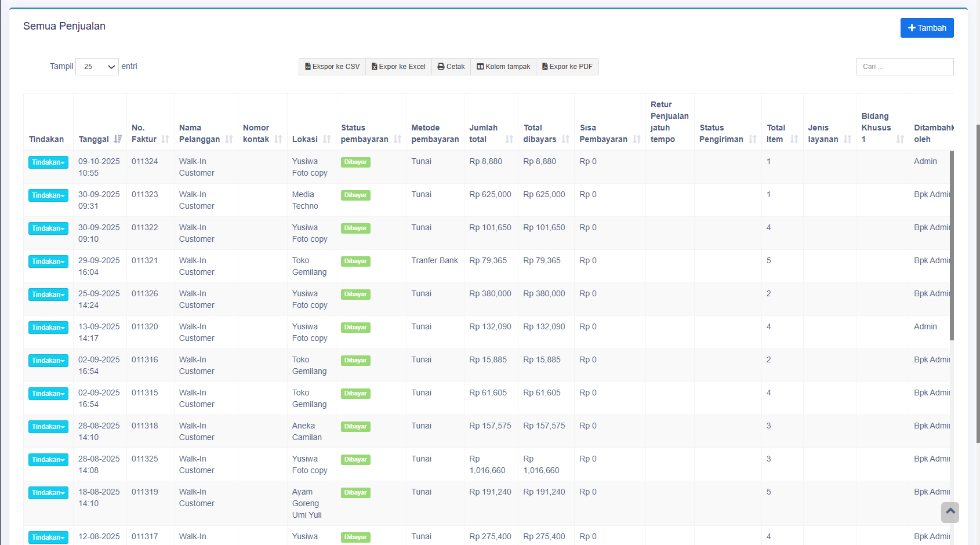
Task: Export table with Ekspor ke CSV
Action: [x=332, y=67]
